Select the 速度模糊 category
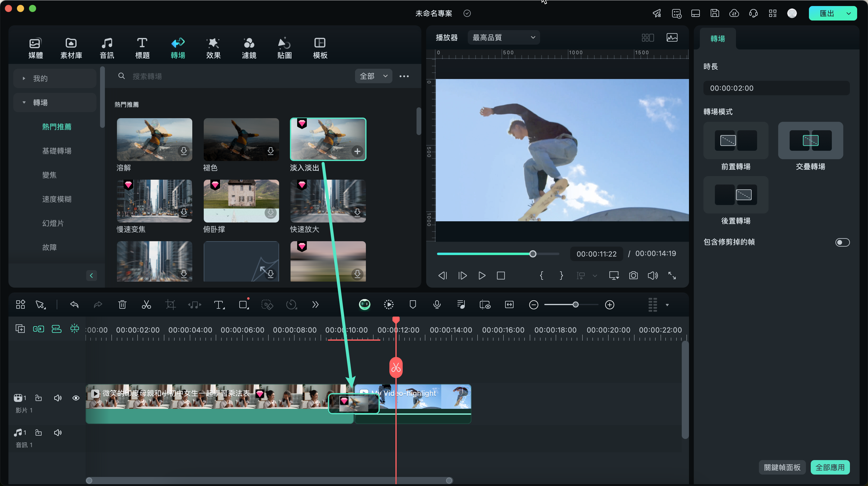The width and height of the screenshot is (868, 486). click(x=57, y=199)
